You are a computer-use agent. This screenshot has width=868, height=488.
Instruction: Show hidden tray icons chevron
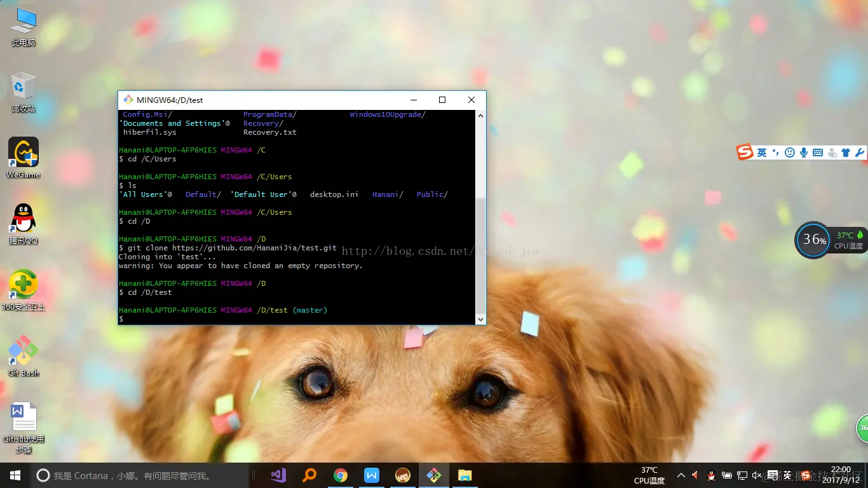pyautogui.click(x=681, y=475)
